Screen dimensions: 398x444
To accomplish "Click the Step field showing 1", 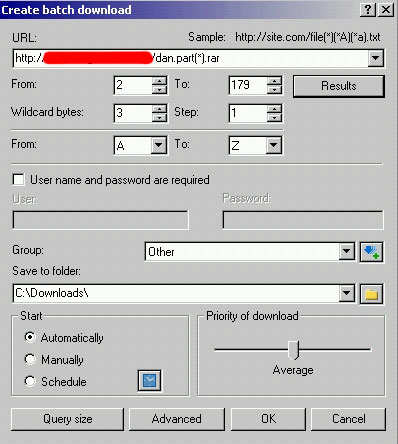I will pos(248,113).
